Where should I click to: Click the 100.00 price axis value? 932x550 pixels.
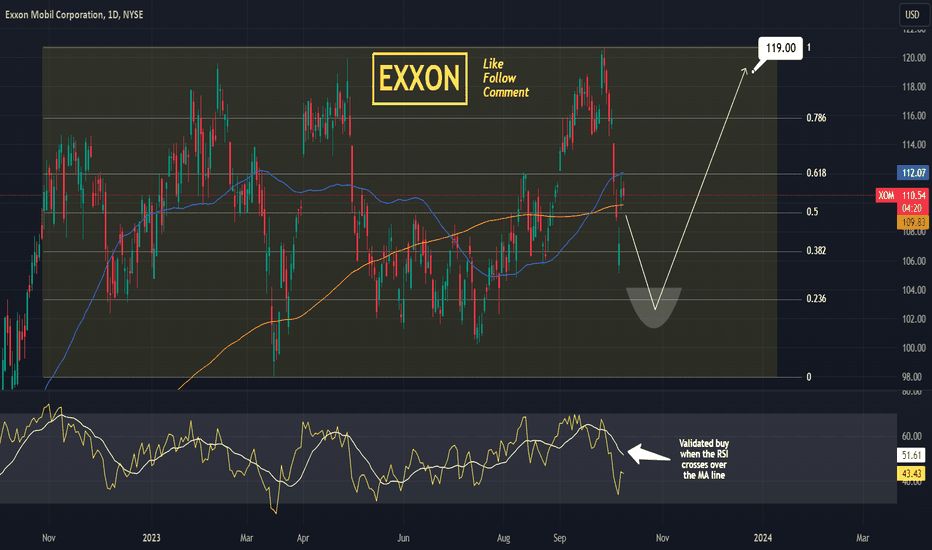tap(914, 348)
